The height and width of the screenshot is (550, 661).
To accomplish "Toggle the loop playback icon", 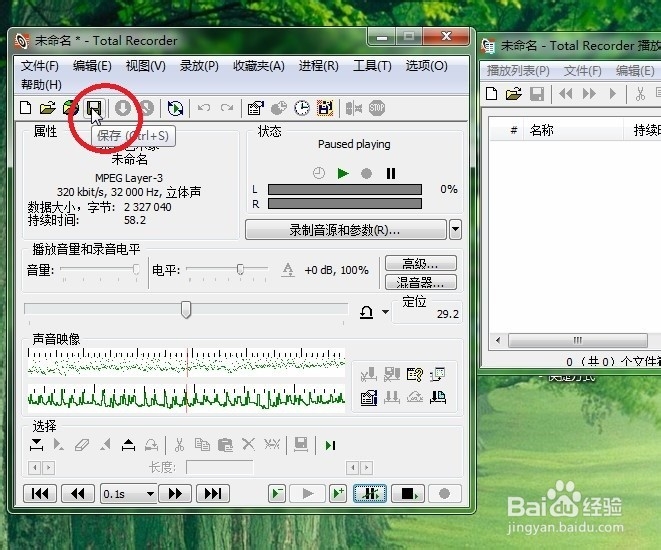I will coord(366,312).
